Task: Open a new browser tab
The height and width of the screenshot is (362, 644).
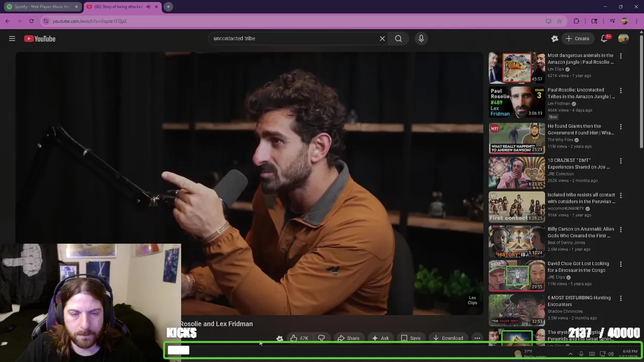Action: (x=169, y=7)
